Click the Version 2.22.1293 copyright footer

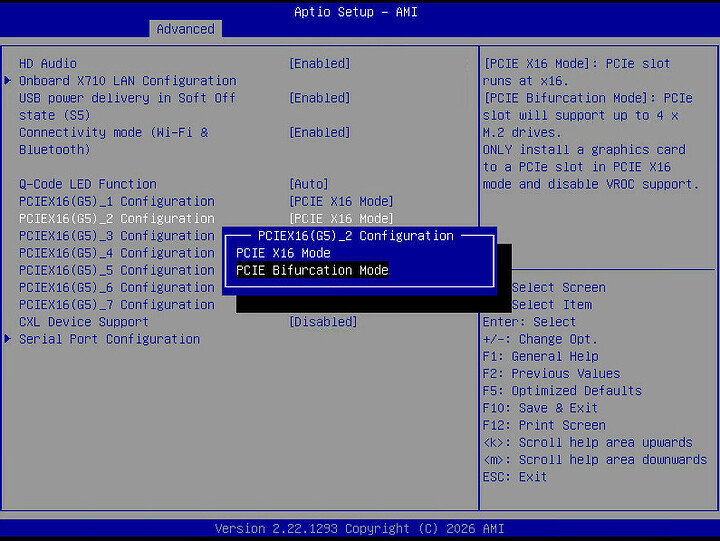(x=360, y=529)
